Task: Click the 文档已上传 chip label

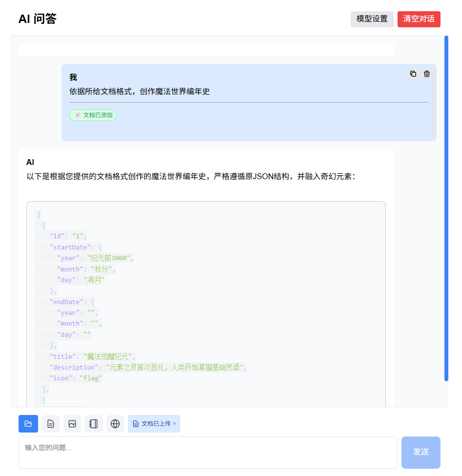Action: pos(156,423)
